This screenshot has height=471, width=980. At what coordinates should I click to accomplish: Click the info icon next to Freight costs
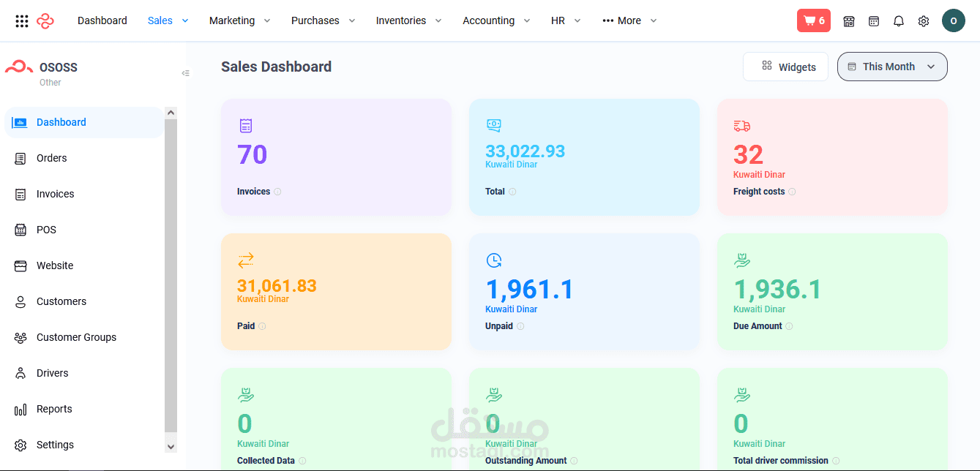pos(792,192)
